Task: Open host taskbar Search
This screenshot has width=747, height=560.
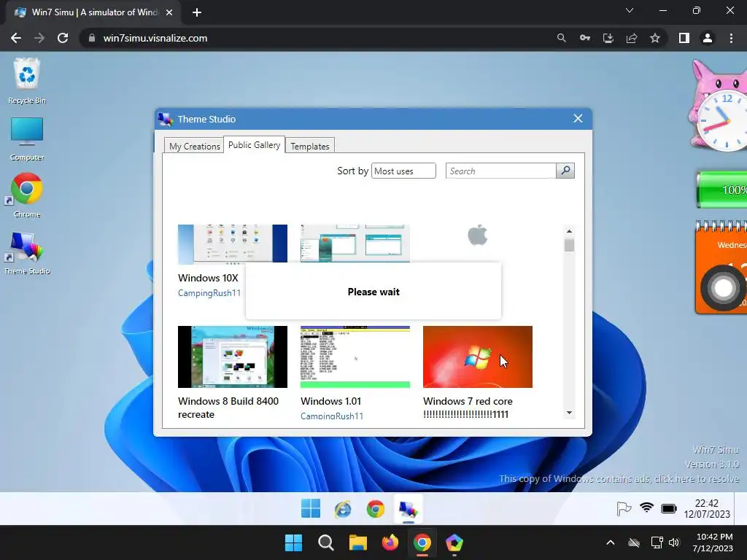Action: pos(326,542)
